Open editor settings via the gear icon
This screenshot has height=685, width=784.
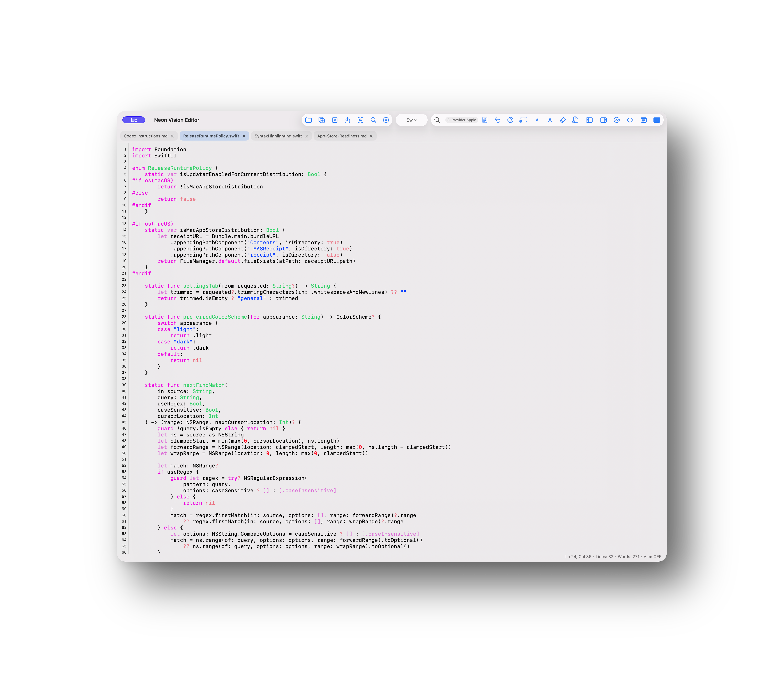coord(386,120)
